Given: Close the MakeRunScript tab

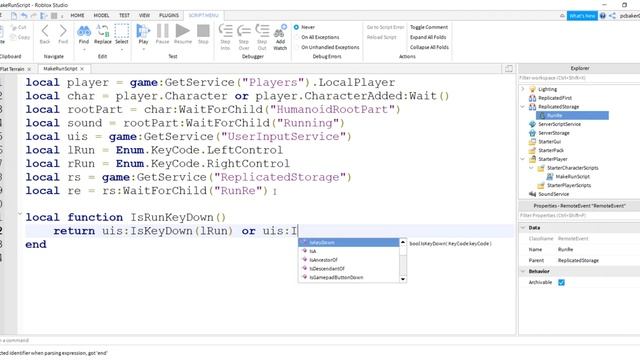Looking at the screenshot, I should tap(82, 69).
